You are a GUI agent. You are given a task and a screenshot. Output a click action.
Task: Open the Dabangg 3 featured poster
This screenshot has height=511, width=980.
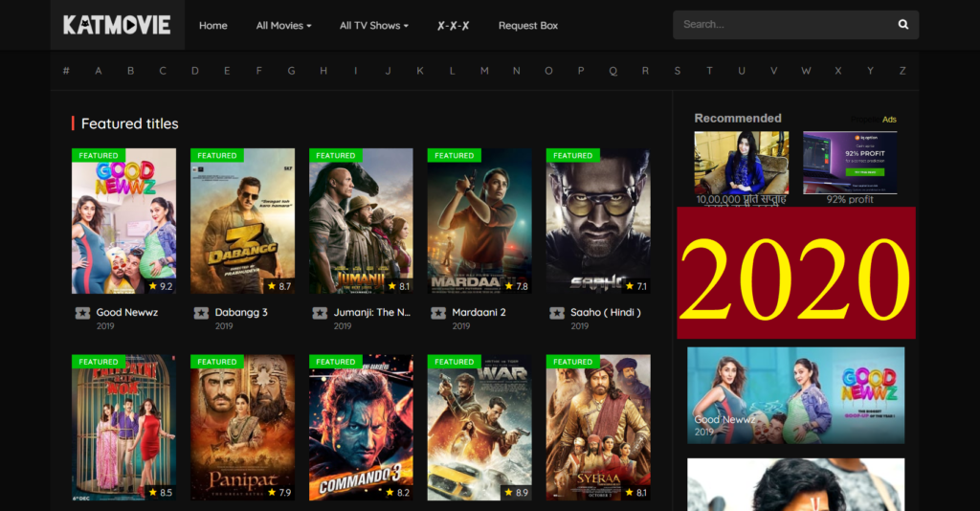point(242,220)
